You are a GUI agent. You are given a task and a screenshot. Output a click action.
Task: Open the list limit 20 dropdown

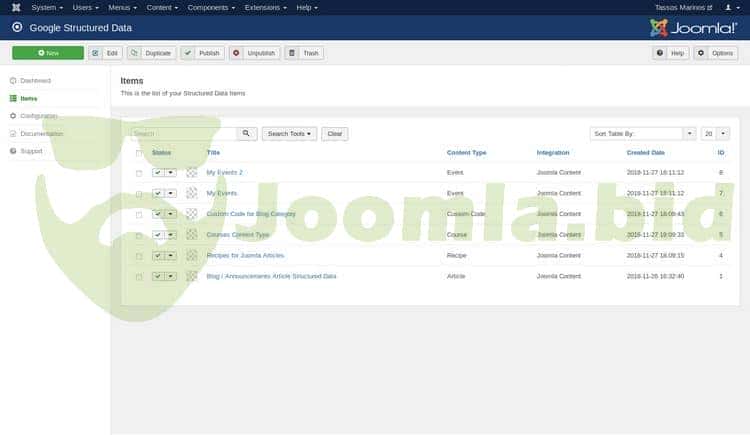point(715,134)
